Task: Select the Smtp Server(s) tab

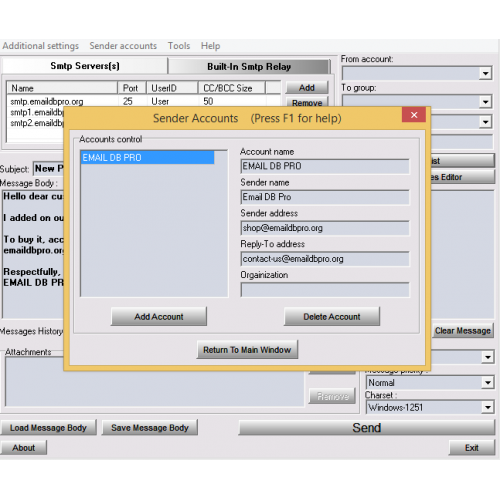Action: coord(85,66)
